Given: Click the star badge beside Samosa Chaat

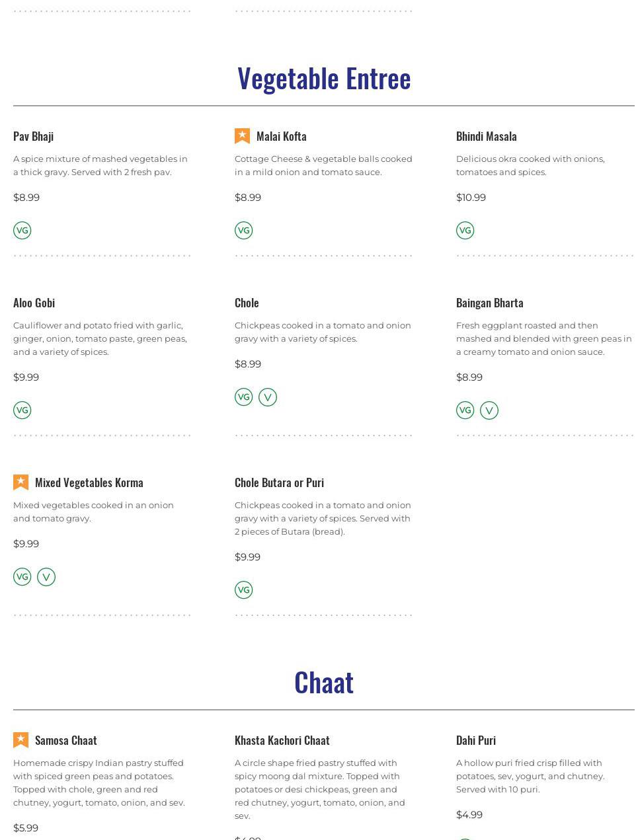Looking at the screenshot, I should pyautogui.click(x=20, y=740).
